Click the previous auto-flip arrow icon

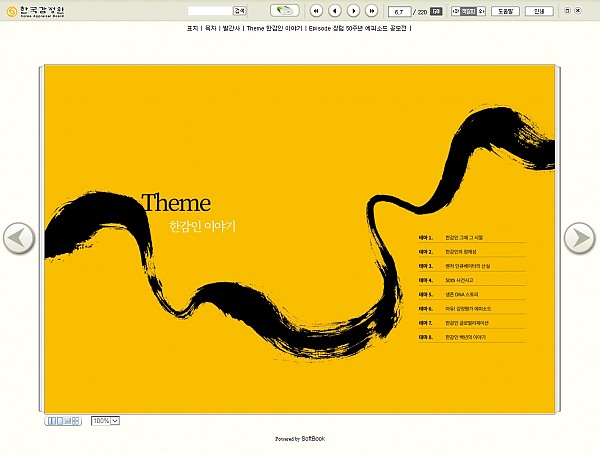455,11
